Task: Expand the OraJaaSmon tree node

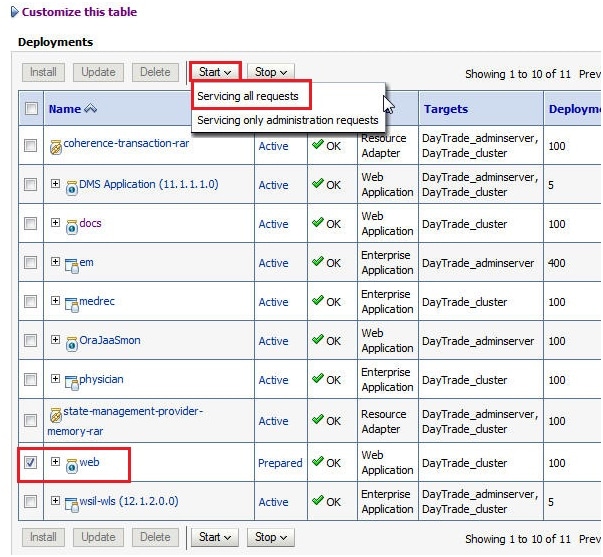Action: 55,339
